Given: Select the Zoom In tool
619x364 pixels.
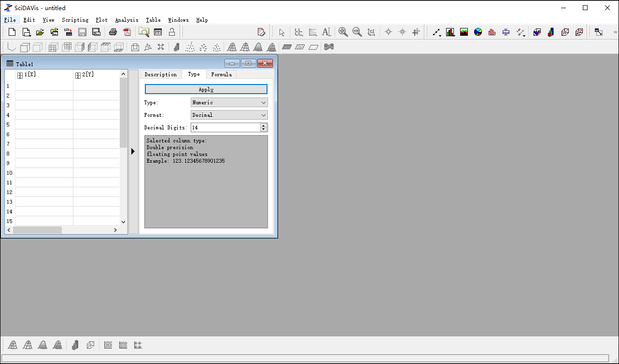Looking at the screenshot, I should (343, 32).
